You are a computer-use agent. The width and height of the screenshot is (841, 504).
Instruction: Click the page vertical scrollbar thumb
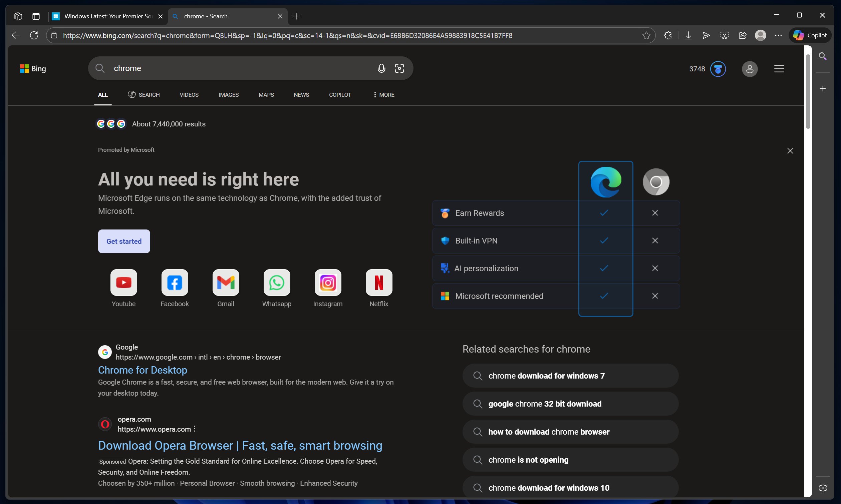808,92
